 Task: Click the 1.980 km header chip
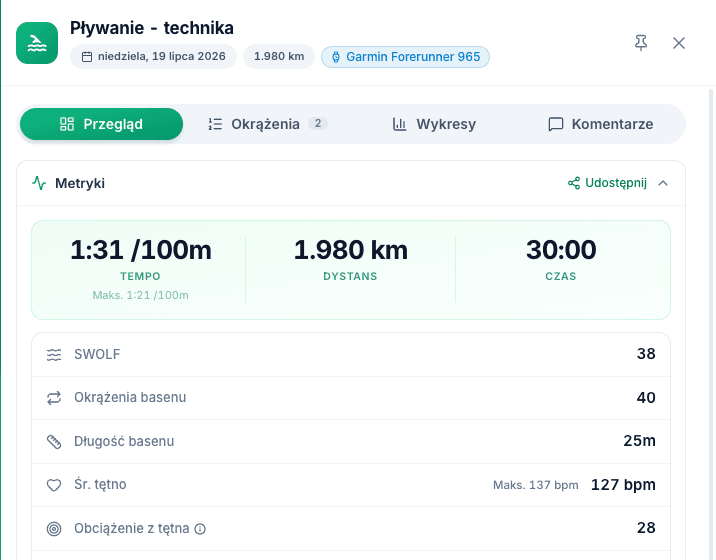(x=279, y=57)
